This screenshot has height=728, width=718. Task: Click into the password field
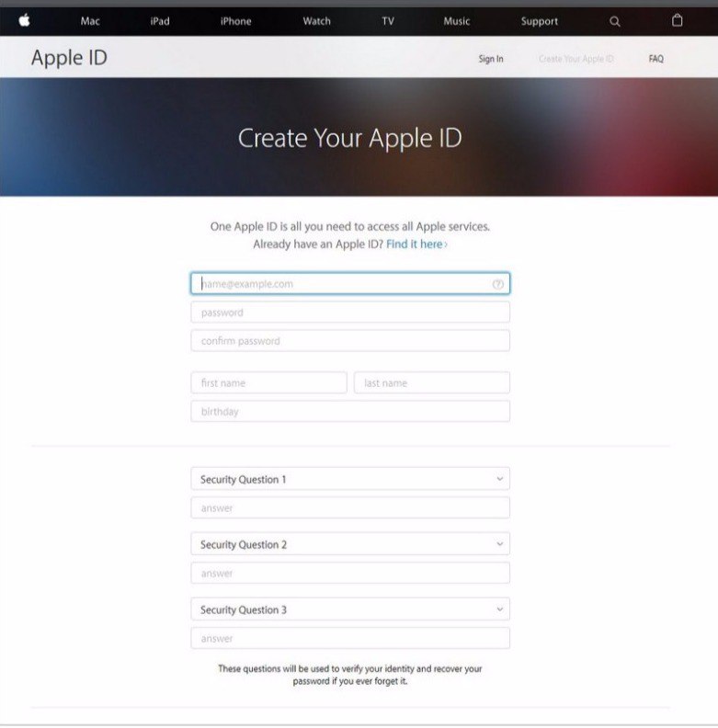tap(350, 312)
